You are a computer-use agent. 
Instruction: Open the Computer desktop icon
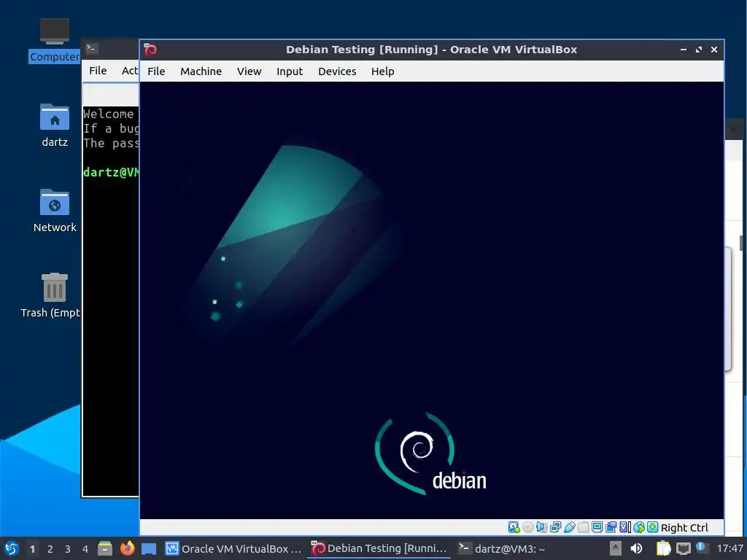(x=54, y=41)
